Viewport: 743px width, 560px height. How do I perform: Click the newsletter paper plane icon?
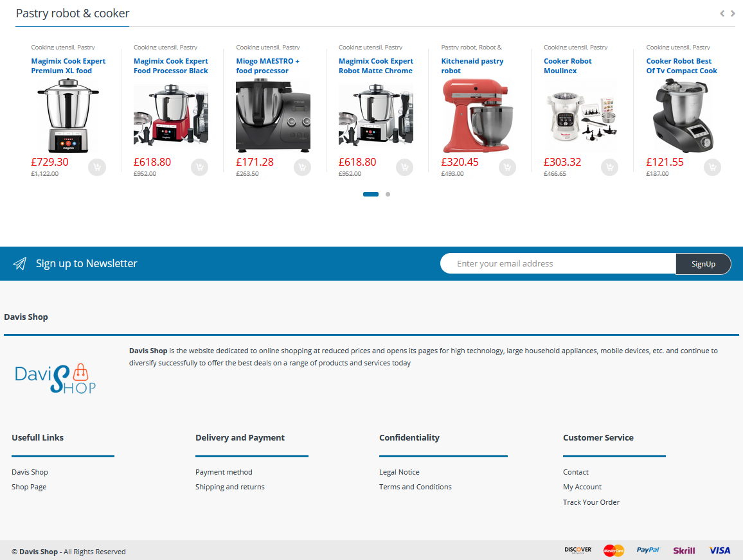pyautogui.click(x=20, y=264)
